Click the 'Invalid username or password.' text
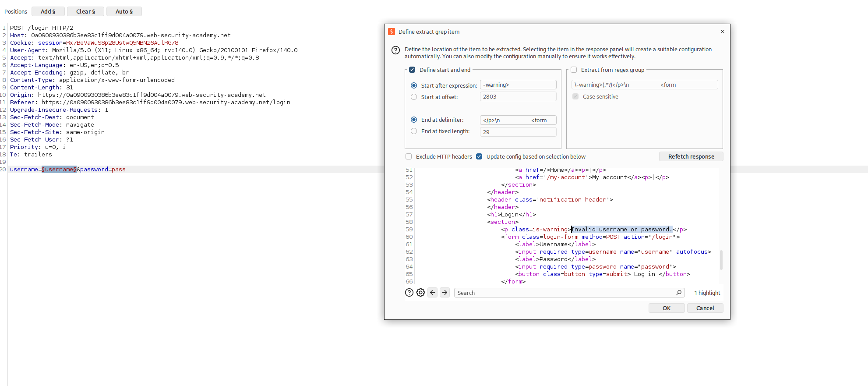Screen dimensions: 868x386 [622, 230]
